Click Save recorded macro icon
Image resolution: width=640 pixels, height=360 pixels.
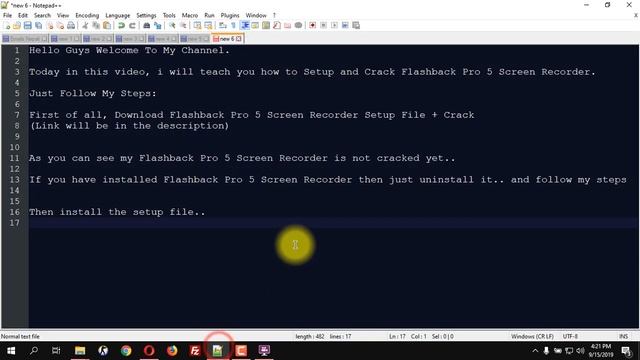356,26
